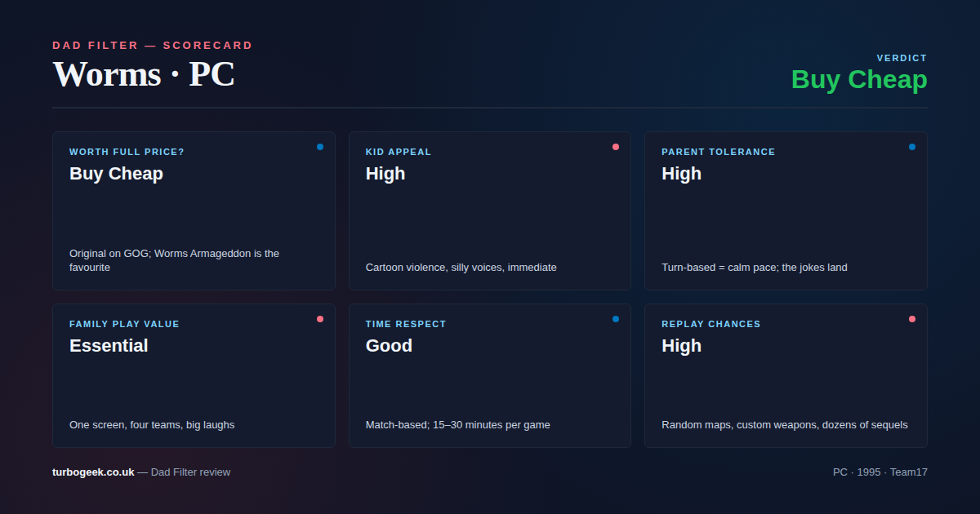Click the pink dot on Replay Chances card

(912, 319)
